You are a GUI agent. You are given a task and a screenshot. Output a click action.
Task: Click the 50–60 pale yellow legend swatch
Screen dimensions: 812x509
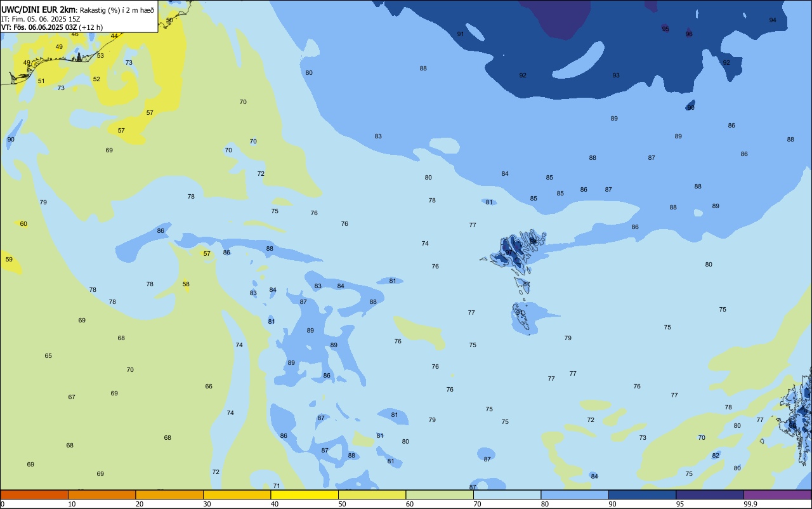[x=372, y=494]
